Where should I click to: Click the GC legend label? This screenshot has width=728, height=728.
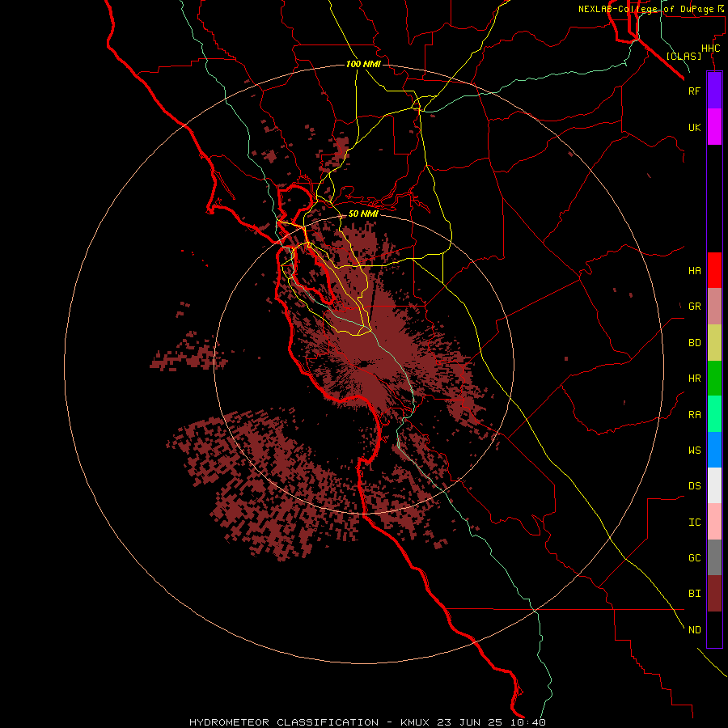pos(694,558)
